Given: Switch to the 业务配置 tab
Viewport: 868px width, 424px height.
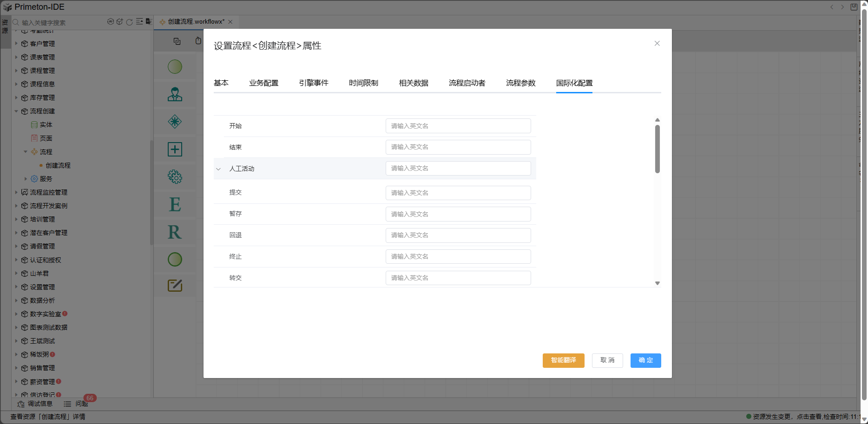Looking at the screenshot, I should (x=263, y=83).
